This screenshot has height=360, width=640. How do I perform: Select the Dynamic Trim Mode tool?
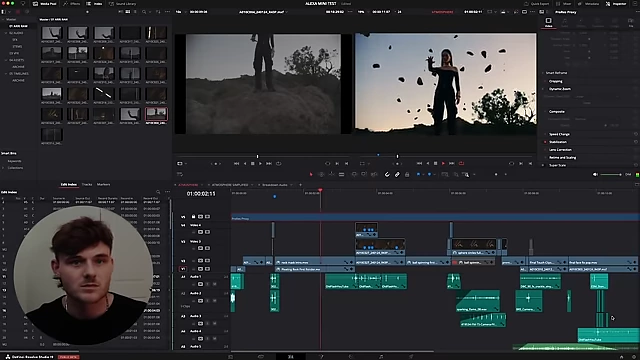point(331,175)
